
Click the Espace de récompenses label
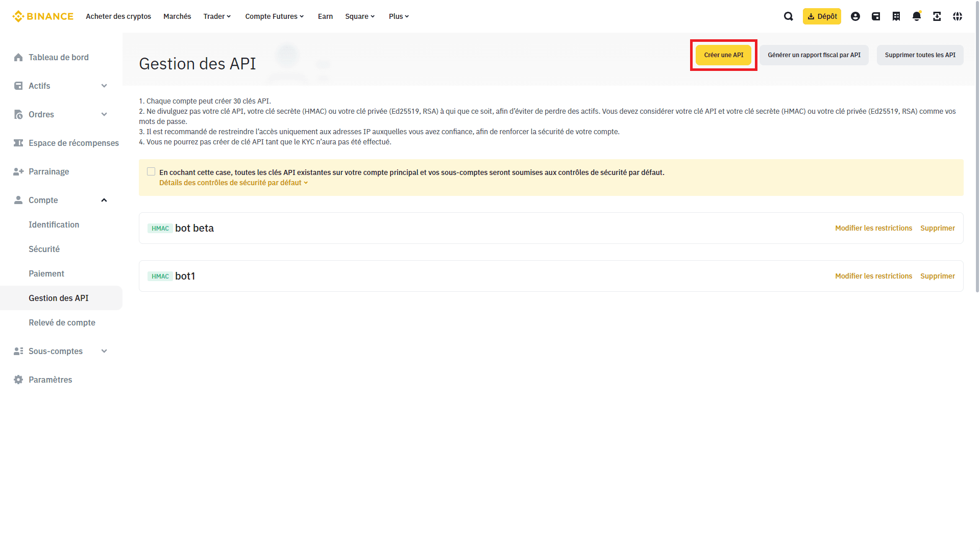click(x=73, y=143)
